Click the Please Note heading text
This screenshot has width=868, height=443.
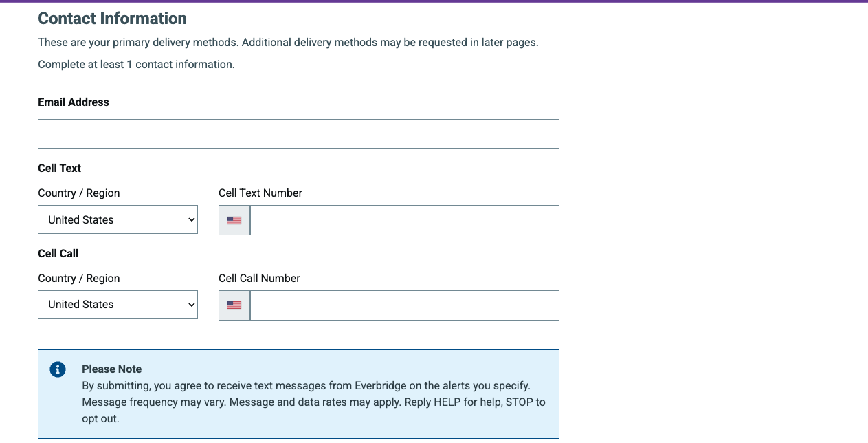[x=111, y=369]
